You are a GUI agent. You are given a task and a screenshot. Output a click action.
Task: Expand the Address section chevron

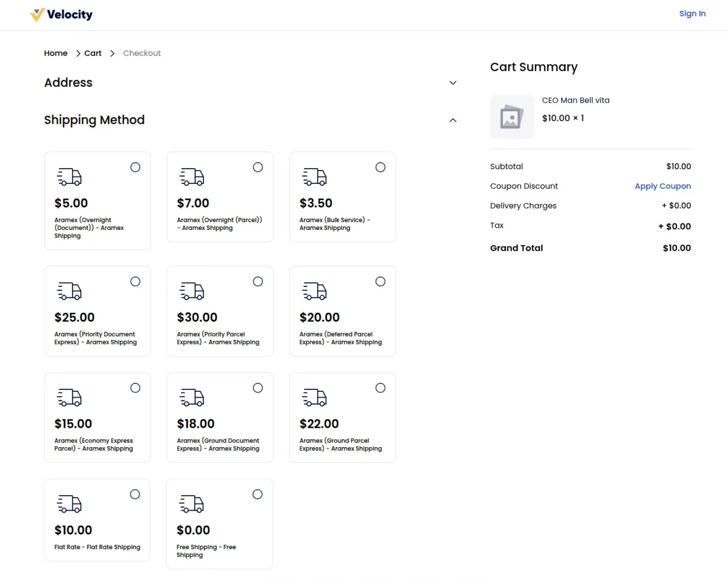click(453, 83)
